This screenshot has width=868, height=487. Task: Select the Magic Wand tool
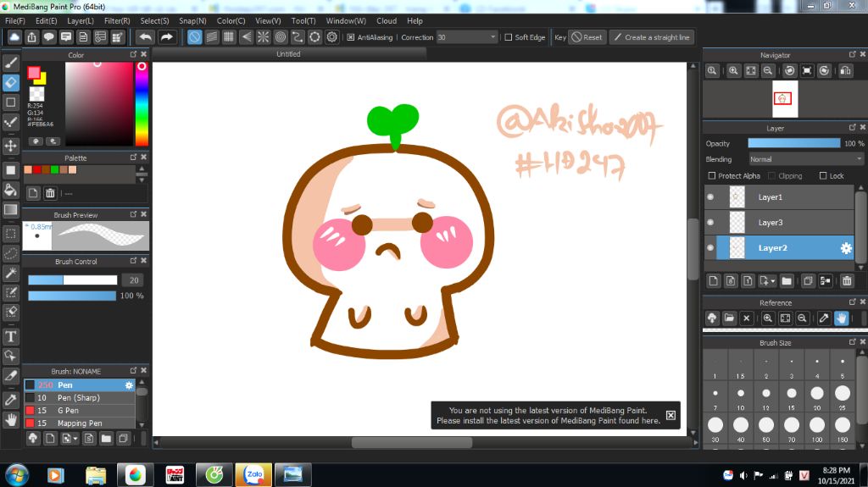[x=10, y=273]
